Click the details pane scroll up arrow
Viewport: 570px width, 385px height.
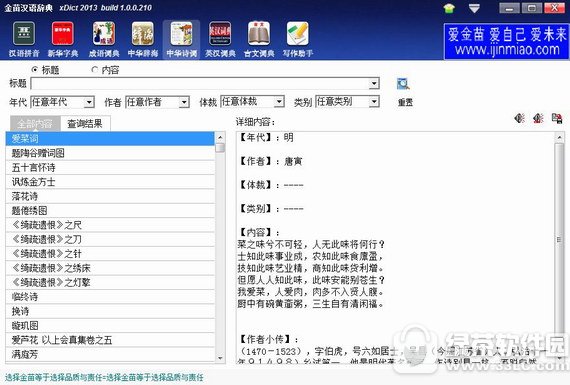[x=559, y=137]
